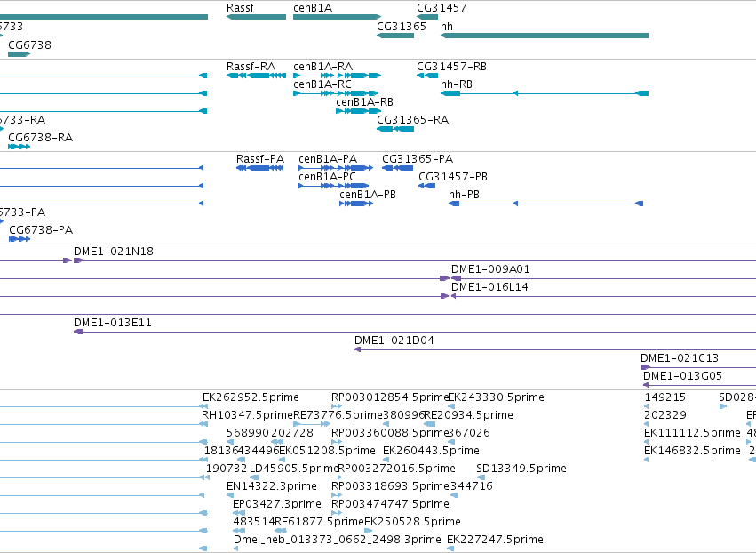The height and width of the screenshot is (553, 756).
Task: Select the CG31365-PA feature
Action: pos(397,168)
